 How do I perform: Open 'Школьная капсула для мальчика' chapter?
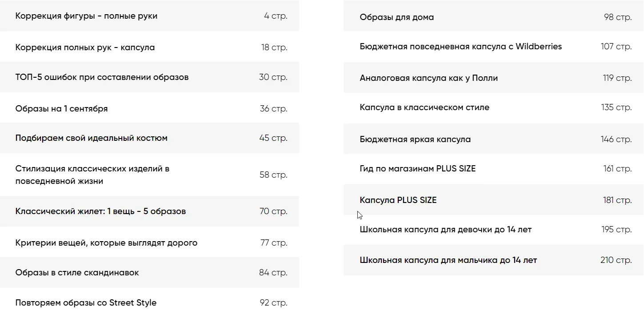point(448,260)
